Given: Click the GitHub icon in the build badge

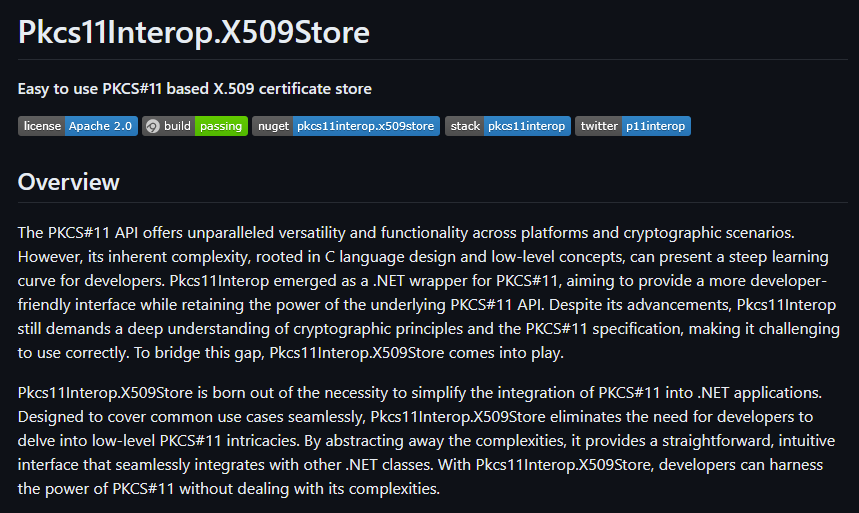Looking at the screenshot, I should click(x=153, y=127).
